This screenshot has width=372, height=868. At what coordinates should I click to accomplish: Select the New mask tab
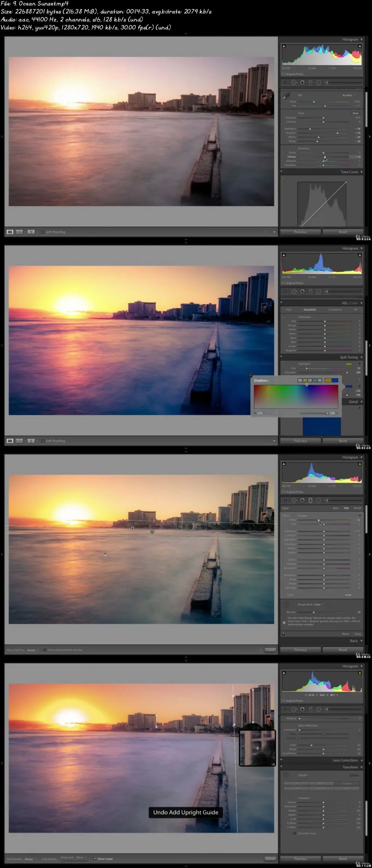336,508
